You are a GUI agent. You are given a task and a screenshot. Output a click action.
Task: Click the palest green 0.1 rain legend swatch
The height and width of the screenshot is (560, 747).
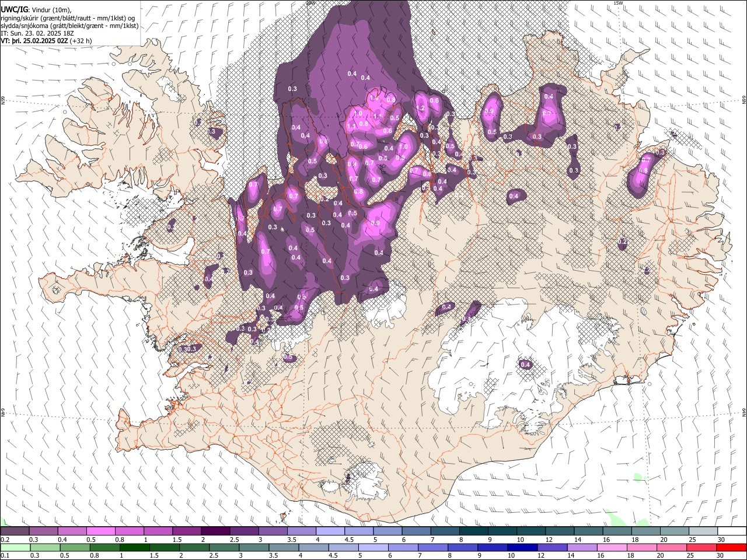click(x=15, y=547)
